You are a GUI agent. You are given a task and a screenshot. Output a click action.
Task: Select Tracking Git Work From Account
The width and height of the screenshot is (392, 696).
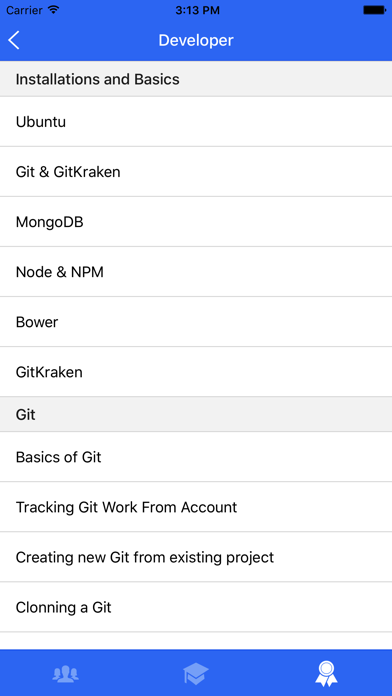pyautogui.click(x=196, y=507)
